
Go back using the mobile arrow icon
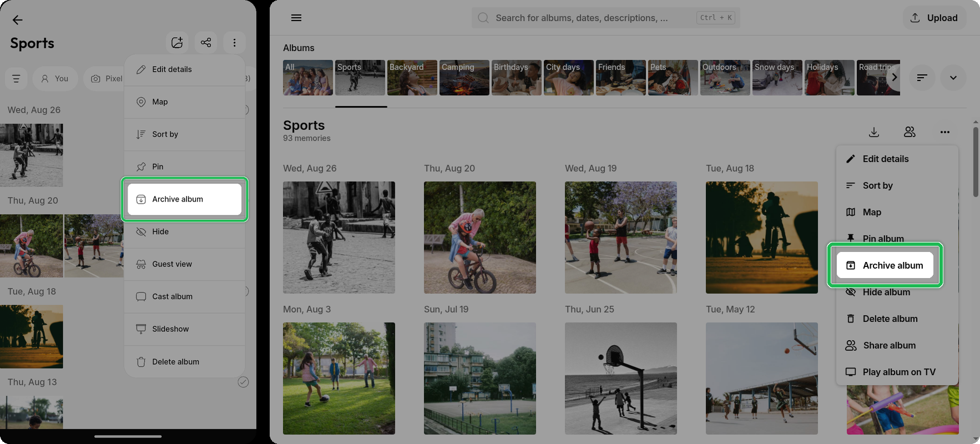[18, 20]
